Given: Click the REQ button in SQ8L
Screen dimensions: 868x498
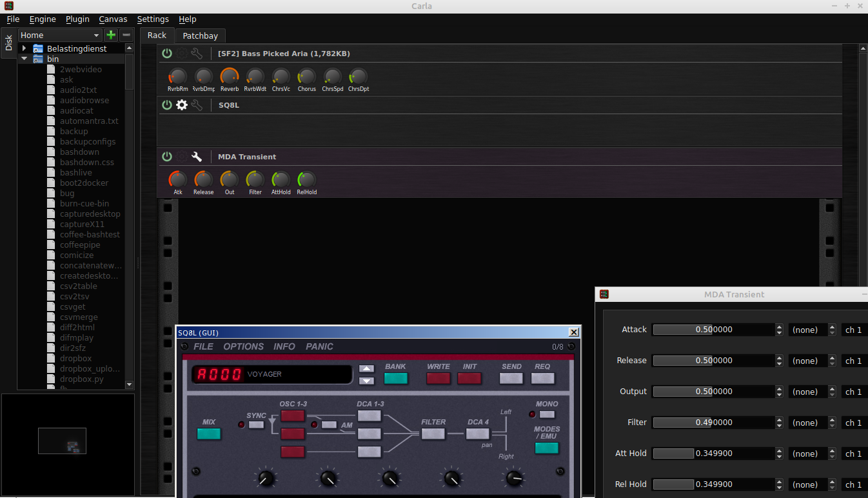Looking at the screenshot, I should click(542, 378).
